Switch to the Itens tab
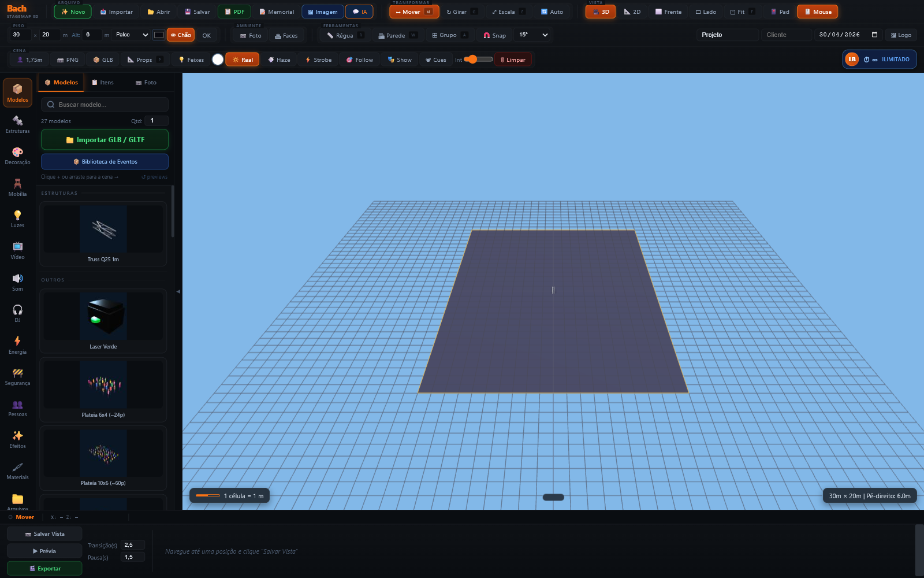The image size is (924, 578). click(x=103, y=83)
